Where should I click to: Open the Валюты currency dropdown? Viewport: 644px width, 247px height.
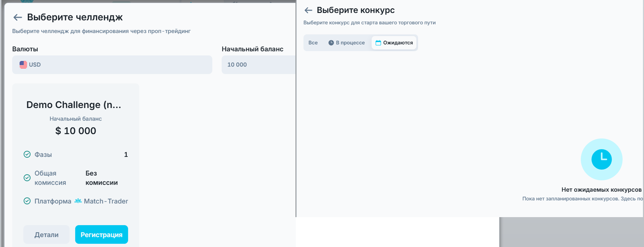coord(112,65)
